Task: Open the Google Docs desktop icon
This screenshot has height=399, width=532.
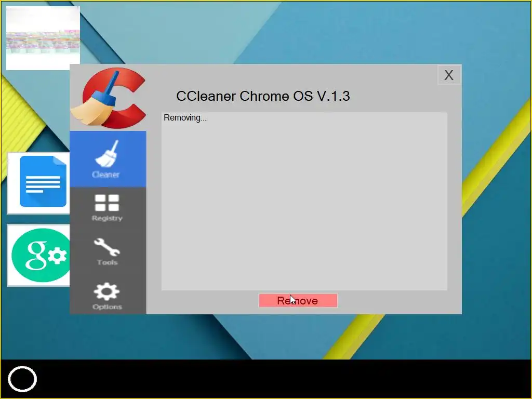Action: pos(38,183)
